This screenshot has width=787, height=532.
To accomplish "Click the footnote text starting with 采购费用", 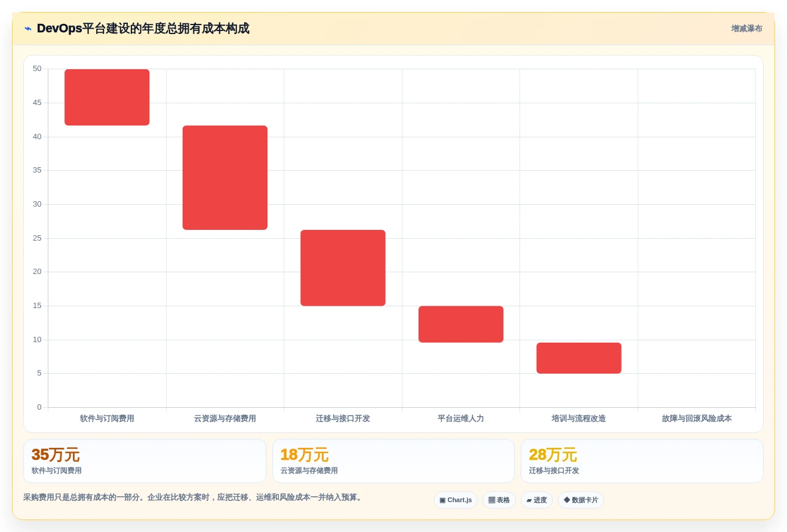I will 193,497.
